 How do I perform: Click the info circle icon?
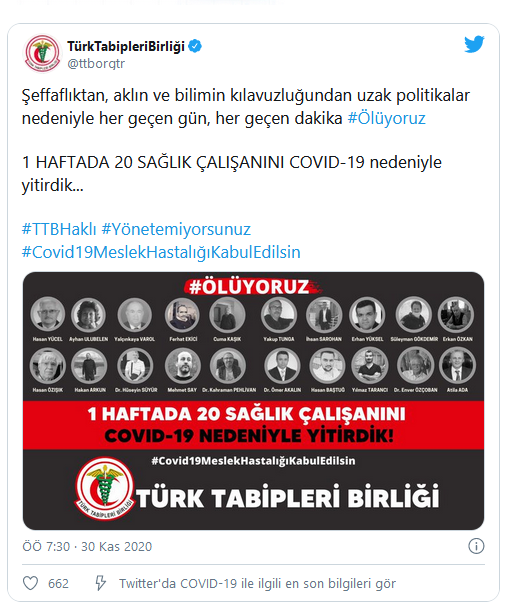click(x=476, y=546)
